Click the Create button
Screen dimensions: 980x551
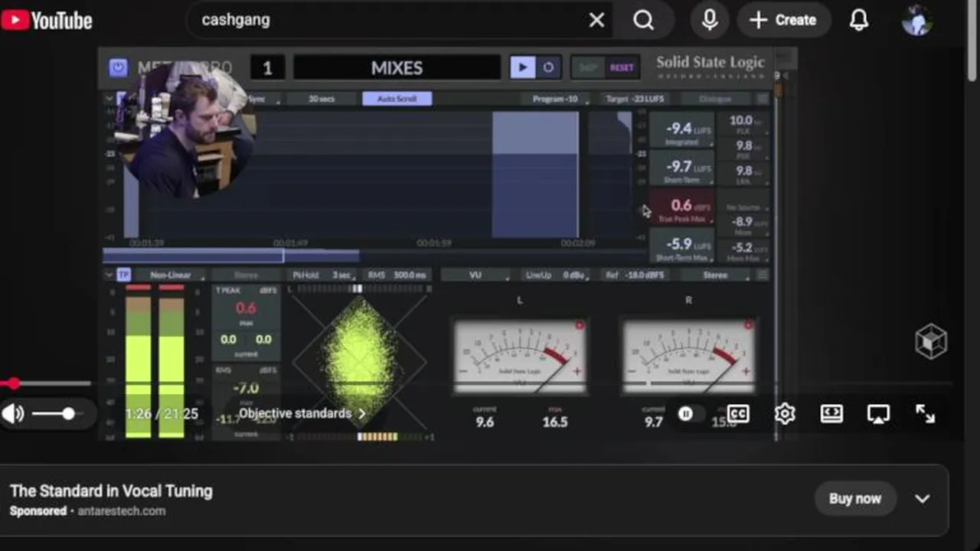[783, 21]
